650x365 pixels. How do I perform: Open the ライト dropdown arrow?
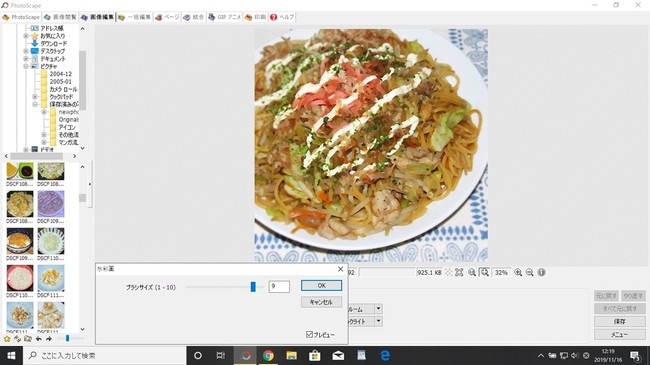378,321
